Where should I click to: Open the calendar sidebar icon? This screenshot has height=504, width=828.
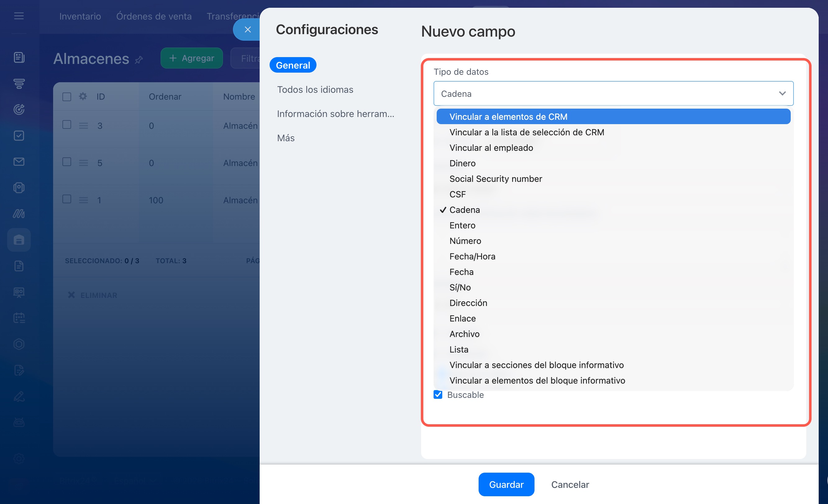pyautogui.click(x=19, y=318)
